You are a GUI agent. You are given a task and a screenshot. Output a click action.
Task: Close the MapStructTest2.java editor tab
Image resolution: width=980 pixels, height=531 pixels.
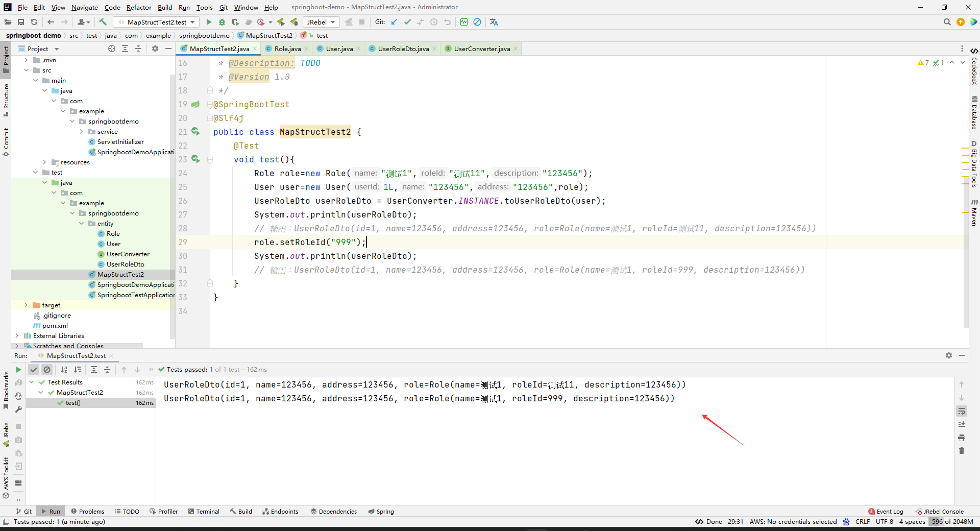coord(255,49)
